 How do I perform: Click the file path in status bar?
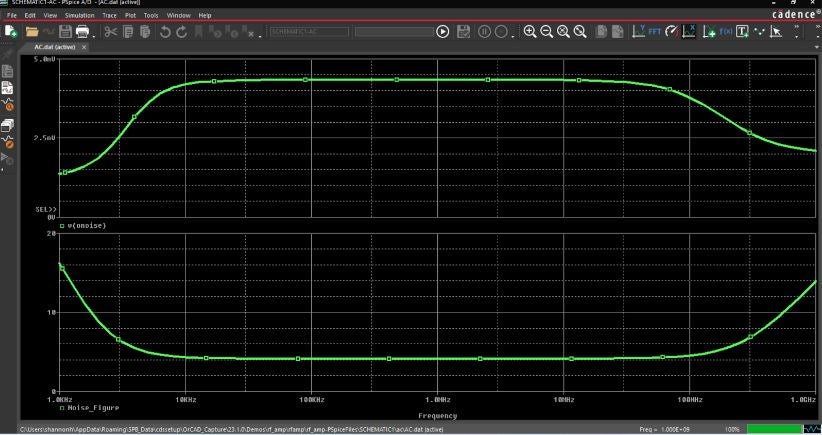[231, 430]
